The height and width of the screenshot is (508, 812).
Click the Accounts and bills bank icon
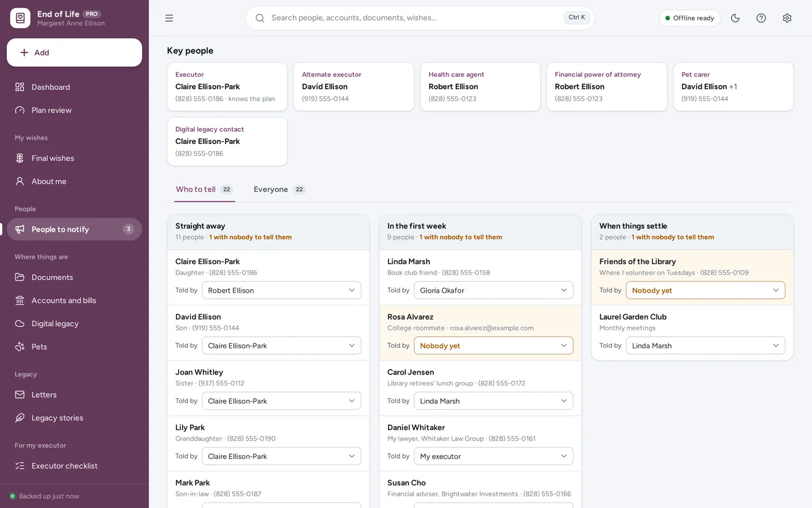[20, 300]
